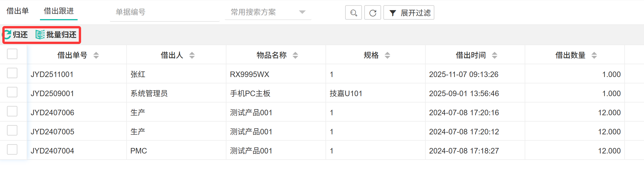Sort by 借出人 column arrows
The image size is (644, 194).
192,55
